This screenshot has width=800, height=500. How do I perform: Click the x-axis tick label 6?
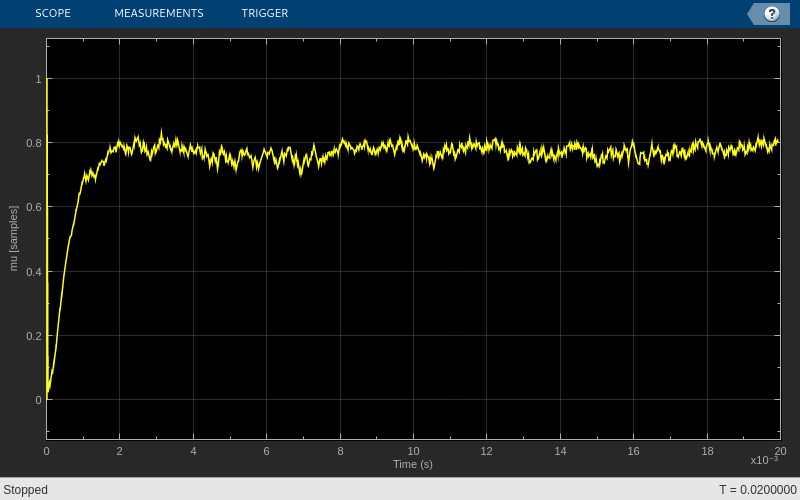[266, 451]
